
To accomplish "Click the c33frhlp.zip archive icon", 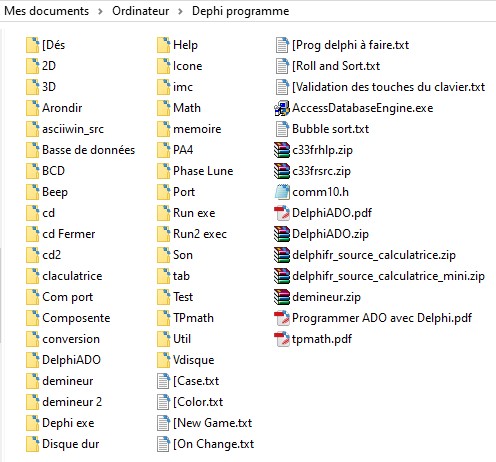I will point(282,150).
